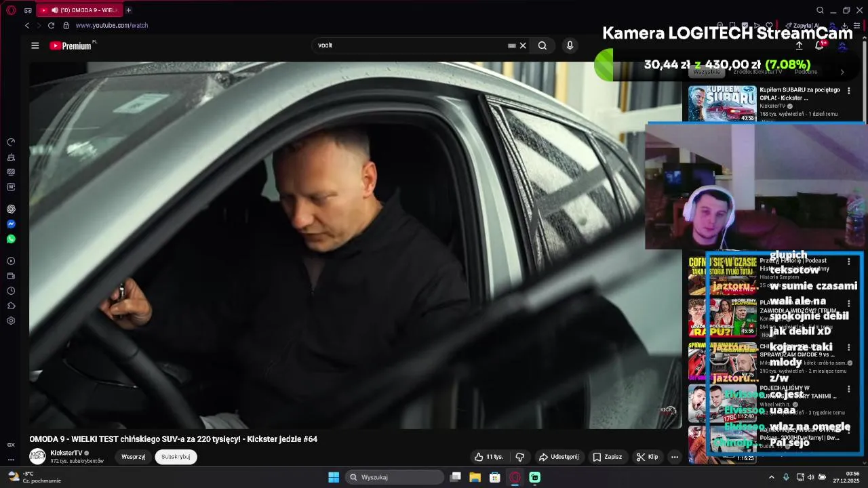Show next filter chips arrow

tap(842, 72)
